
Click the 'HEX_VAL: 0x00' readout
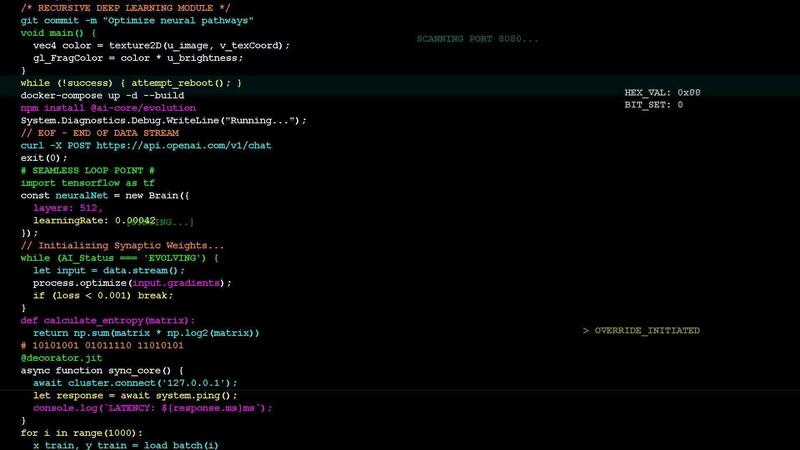click(x=662, y=93)
